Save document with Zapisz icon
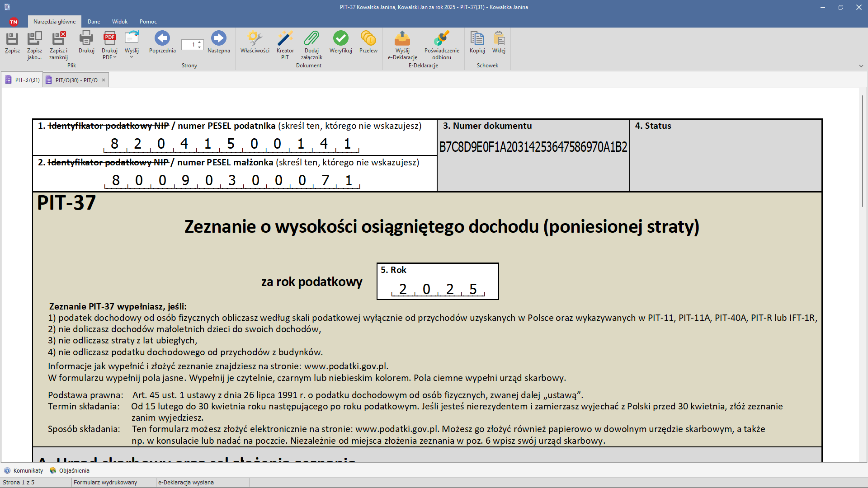 [x=12, y=43]
